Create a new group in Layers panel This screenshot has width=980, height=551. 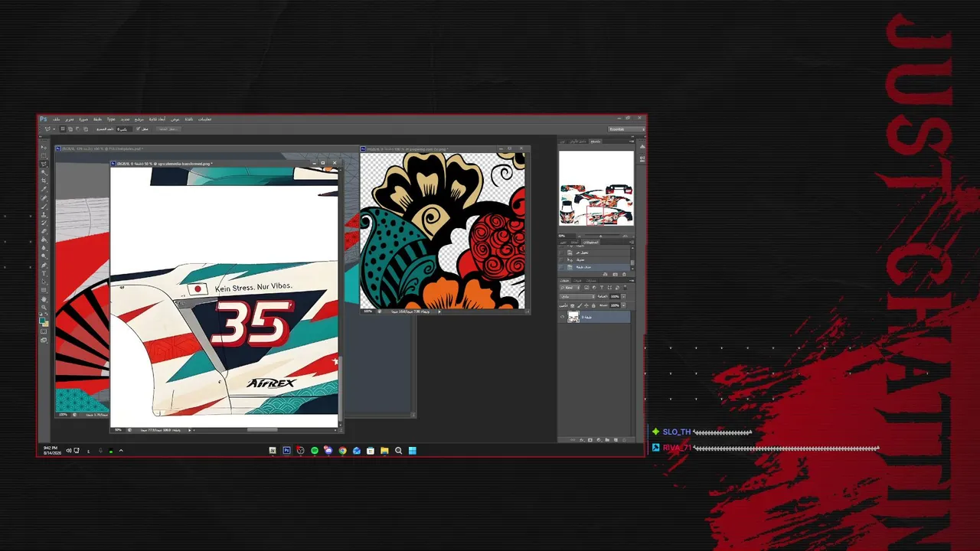click(607, 440)
